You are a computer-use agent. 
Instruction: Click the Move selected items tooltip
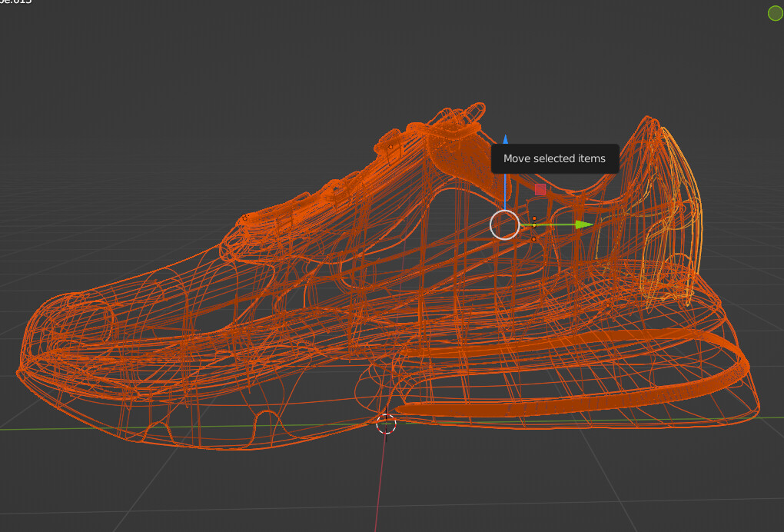tap(554, 158)
